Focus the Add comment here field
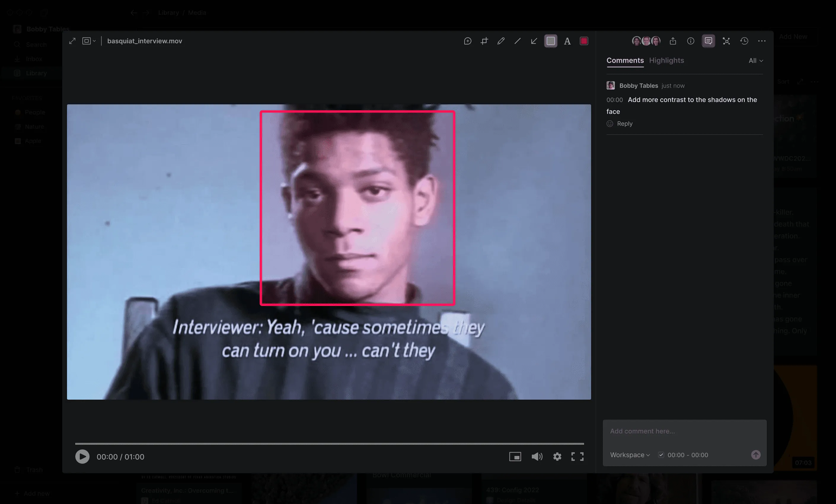The height and width of the screenshot is (504, 836). (x=684, y=431)
